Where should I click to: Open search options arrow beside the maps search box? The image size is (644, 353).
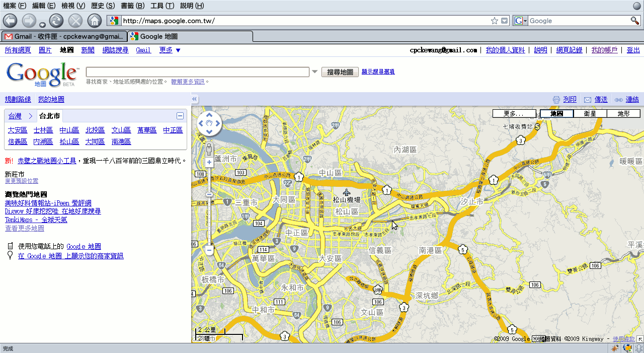(315, 72)
